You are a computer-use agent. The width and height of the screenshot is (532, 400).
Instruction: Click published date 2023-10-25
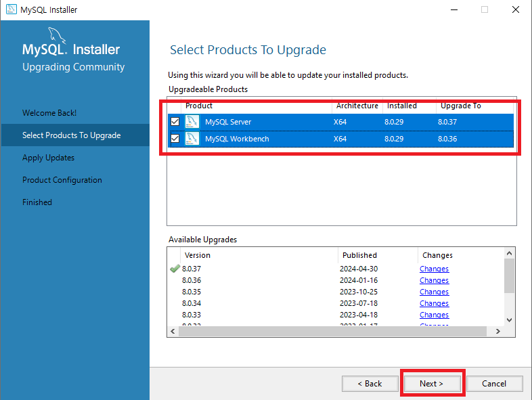tap(359, 292)
